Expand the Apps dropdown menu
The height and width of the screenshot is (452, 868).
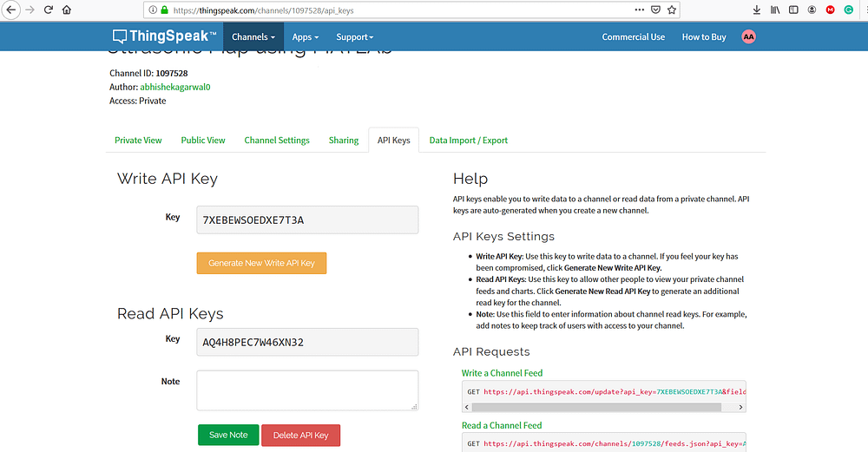coord(305,37)
